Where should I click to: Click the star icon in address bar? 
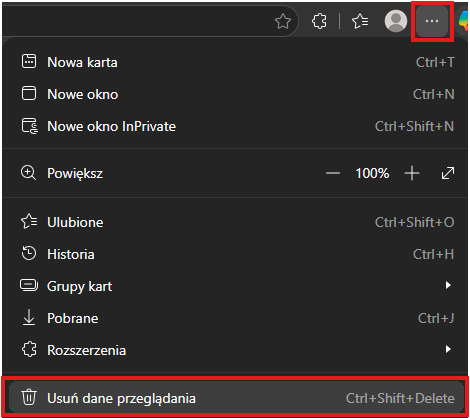[x=283, y=21]
